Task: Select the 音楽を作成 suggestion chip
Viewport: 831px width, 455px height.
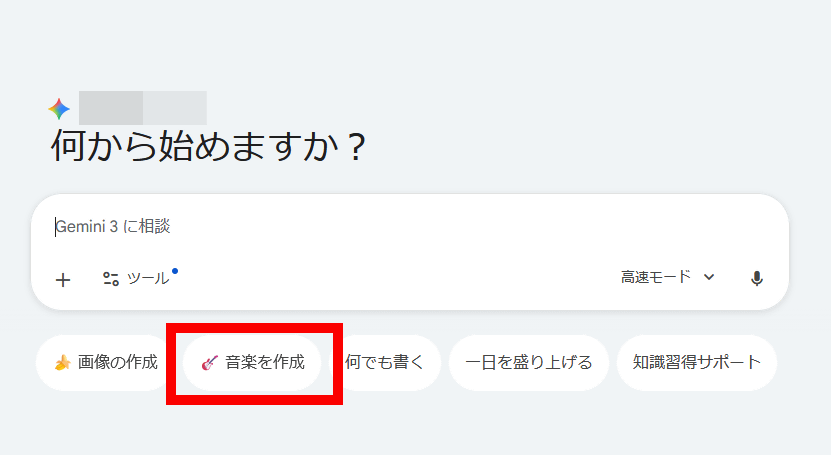Action: 252,363
